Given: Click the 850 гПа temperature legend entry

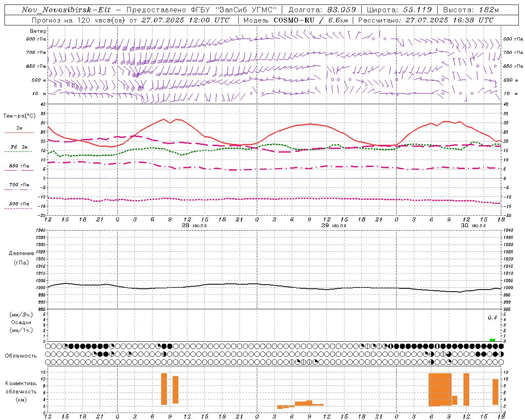Looking at the screenshot, I should 19,166.
